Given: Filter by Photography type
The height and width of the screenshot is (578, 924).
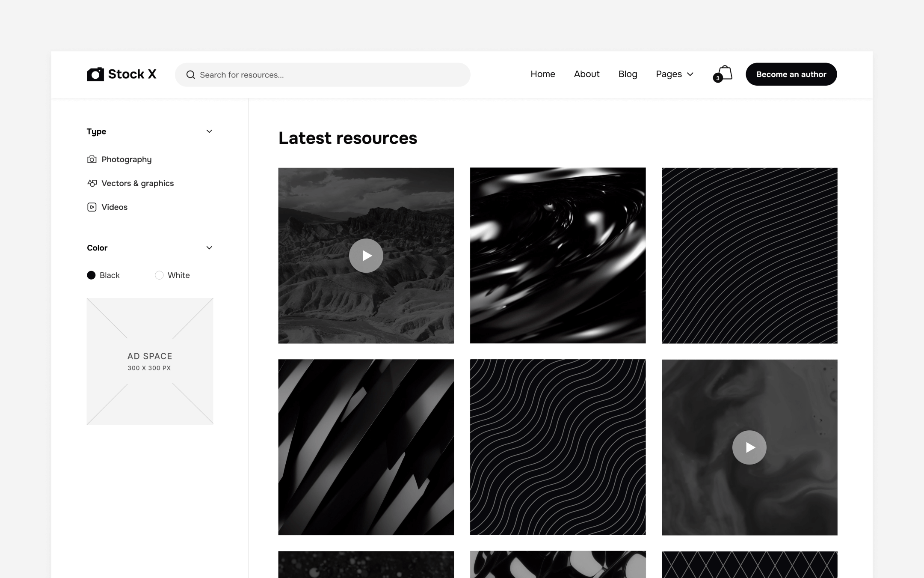Looking at the screenshot, I should 127,159.
